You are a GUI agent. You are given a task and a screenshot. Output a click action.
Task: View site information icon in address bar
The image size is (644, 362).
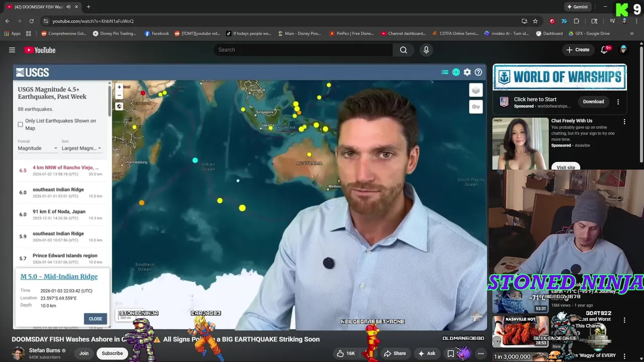pos(46,21)
